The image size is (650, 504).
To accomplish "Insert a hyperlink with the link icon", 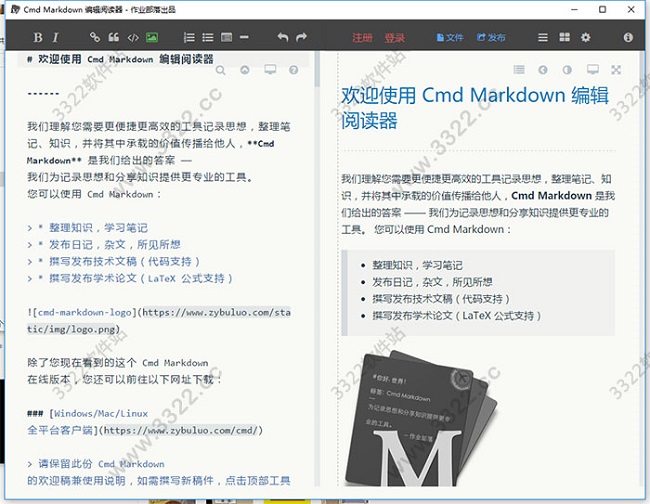I will pyautogui.click(x=95, y=37).
